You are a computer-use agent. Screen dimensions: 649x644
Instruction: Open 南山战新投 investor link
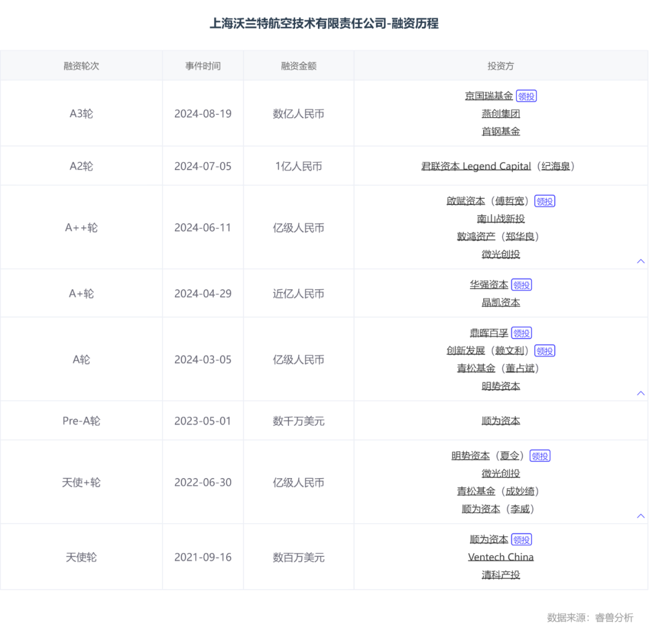click(501, 219)
